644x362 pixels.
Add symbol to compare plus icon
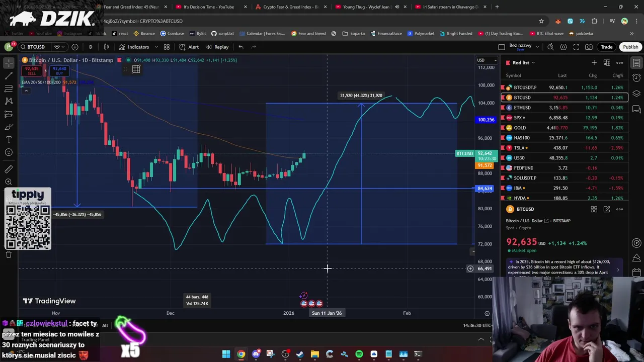(x=75, y=47)
